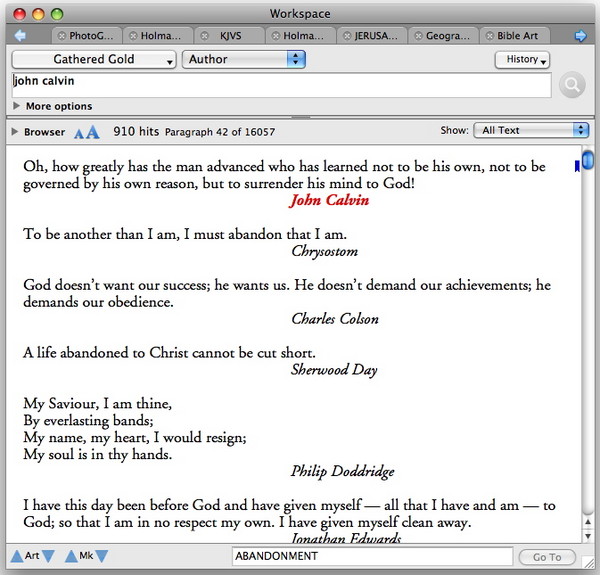Image resolution: width=600 pixels, height=575 pixels.
Task: Expand the Browser pane triangle
Action: pos(14,132)
